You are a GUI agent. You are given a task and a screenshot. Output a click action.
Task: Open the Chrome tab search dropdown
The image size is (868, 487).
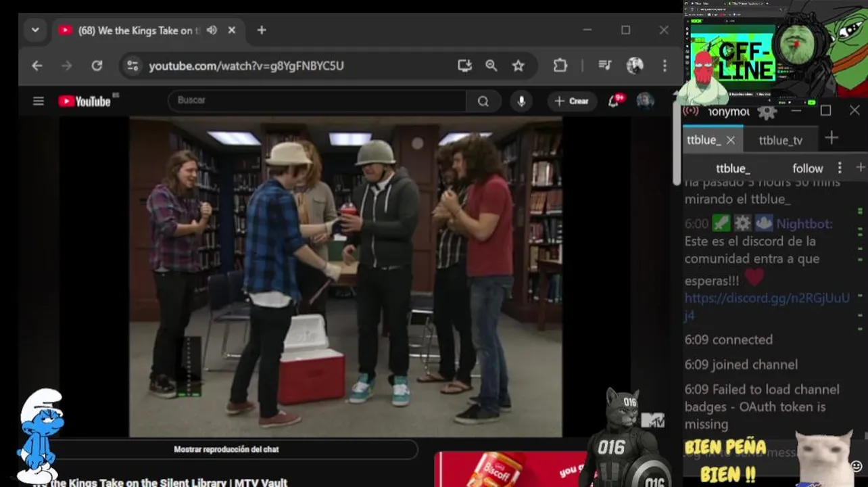(35, 30)
